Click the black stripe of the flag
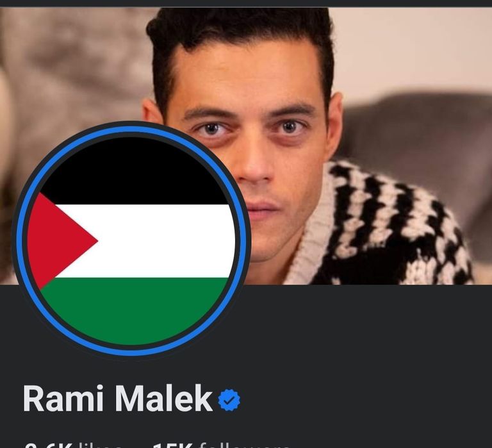The height and width of the screenshot is (448, 492). (132, 171)
